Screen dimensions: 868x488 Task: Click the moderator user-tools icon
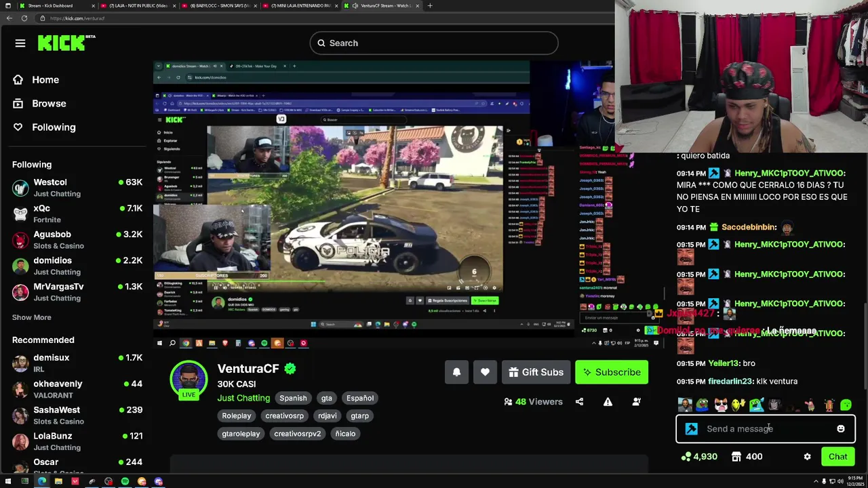(636, 402)
